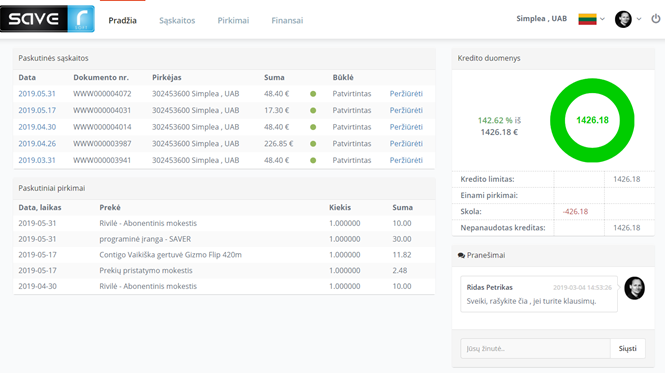The width and height of the screenshot is (665, 373).
Task: Click the Skola value -426.18
Action: [575, 212]
